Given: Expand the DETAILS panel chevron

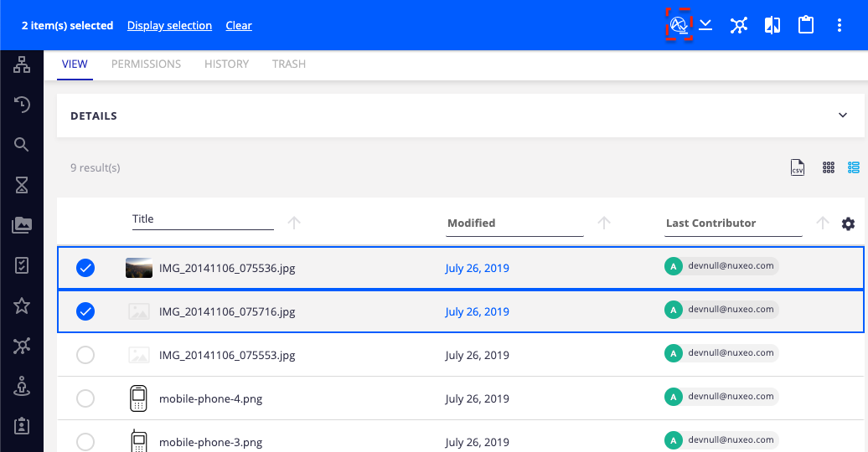Looking at the screenshot, I should pyautogui.click(x=843, y=115).
